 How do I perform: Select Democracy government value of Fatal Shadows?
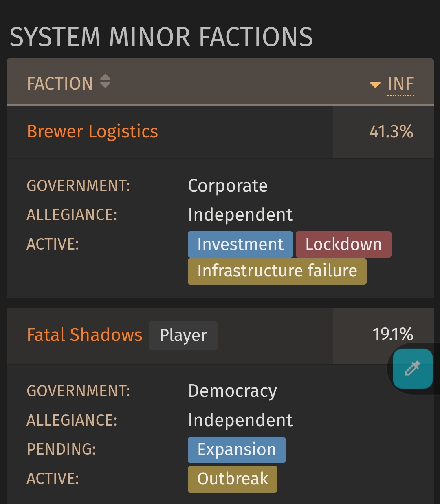click(233, 391)
